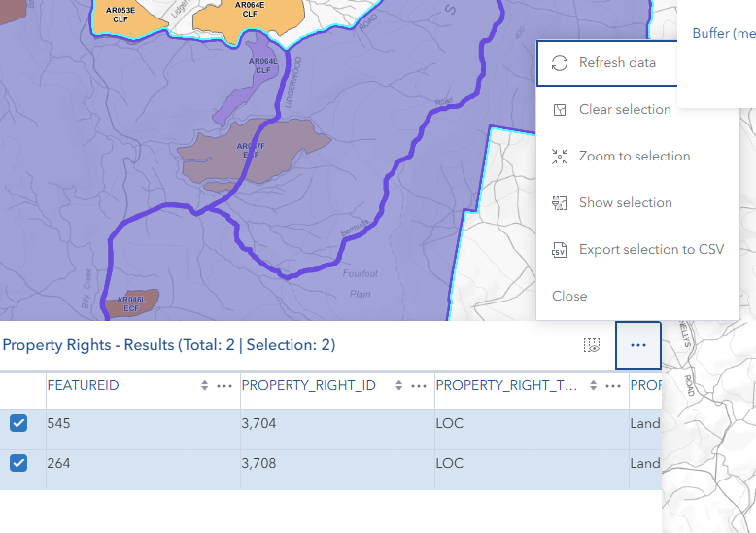This screenshot has height=533, width=756.
Task: Open PROPERTY_RIGHT_ID column options menu
Action: pyautogui.click(x=419, y=386)
